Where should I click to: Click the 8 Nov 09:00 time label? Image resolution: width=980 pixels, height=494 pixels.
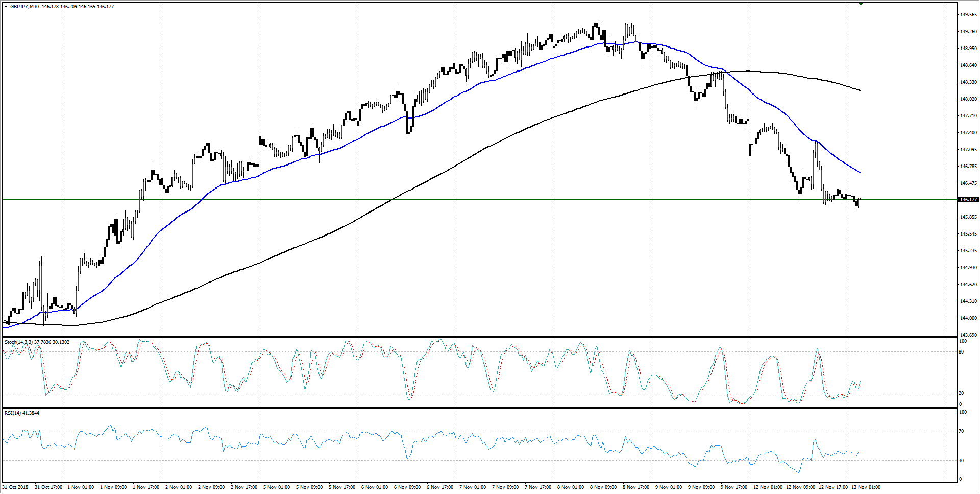click(x=603, y=487)
